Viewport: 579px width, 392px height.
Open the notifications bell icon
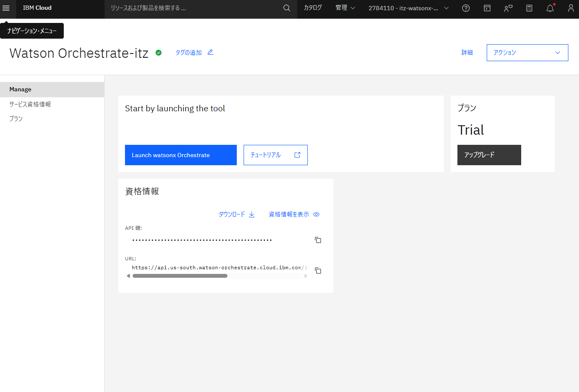coord(550,8)
